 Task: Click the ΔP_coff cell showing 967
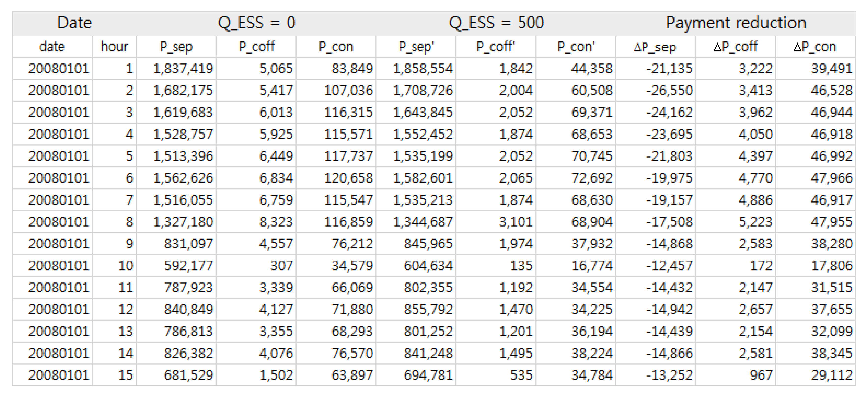[761, 375]
